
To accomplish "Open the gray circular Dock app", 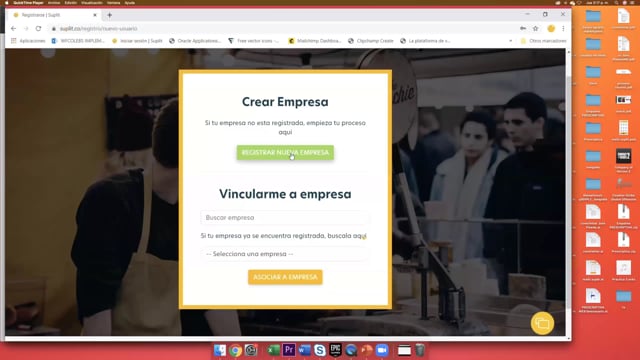I will click(251, 350).
